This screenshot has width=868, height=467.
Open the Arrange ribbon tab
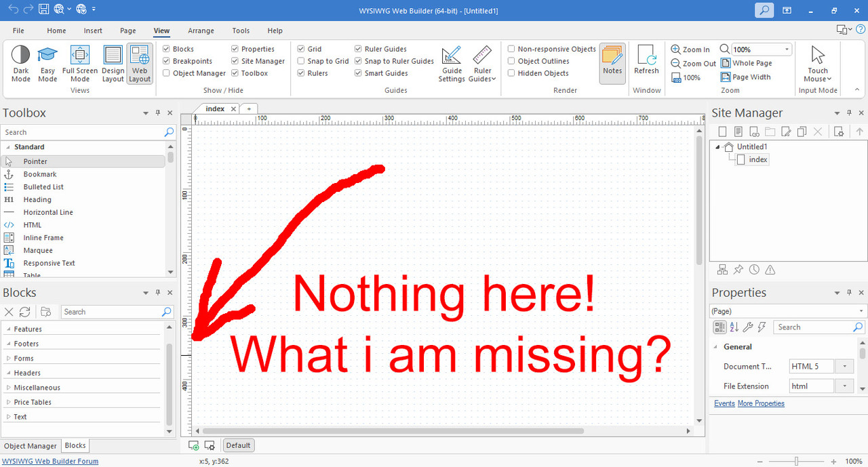(x=201, y=31)
